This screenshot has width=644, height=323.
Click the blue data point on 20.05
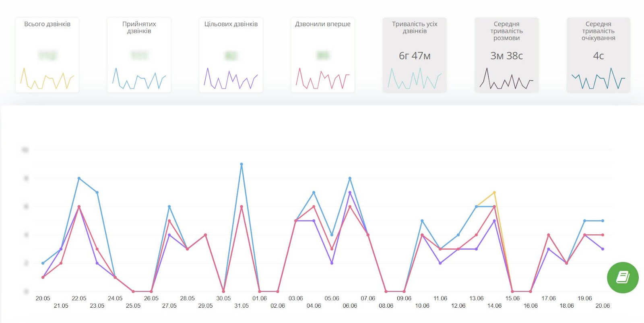43,263
